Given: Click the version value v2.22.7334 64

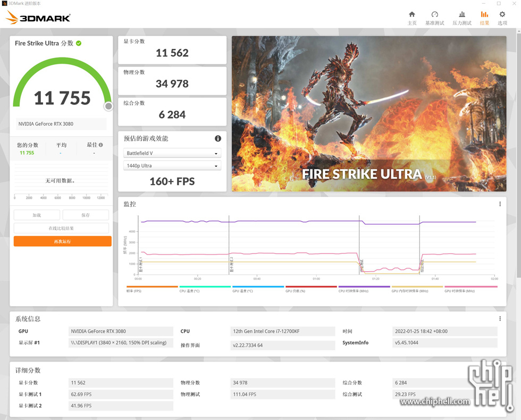Looking at the screenshot, I should (282, 345).
